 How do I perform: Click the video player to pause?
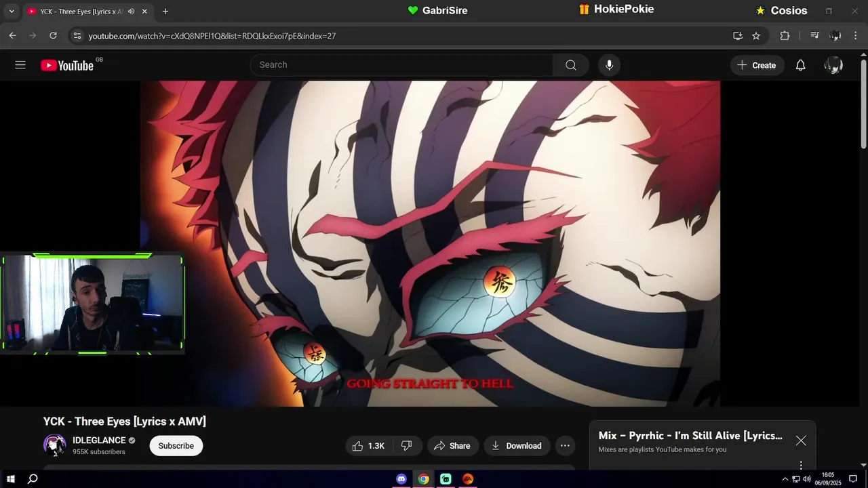[430, 243]
